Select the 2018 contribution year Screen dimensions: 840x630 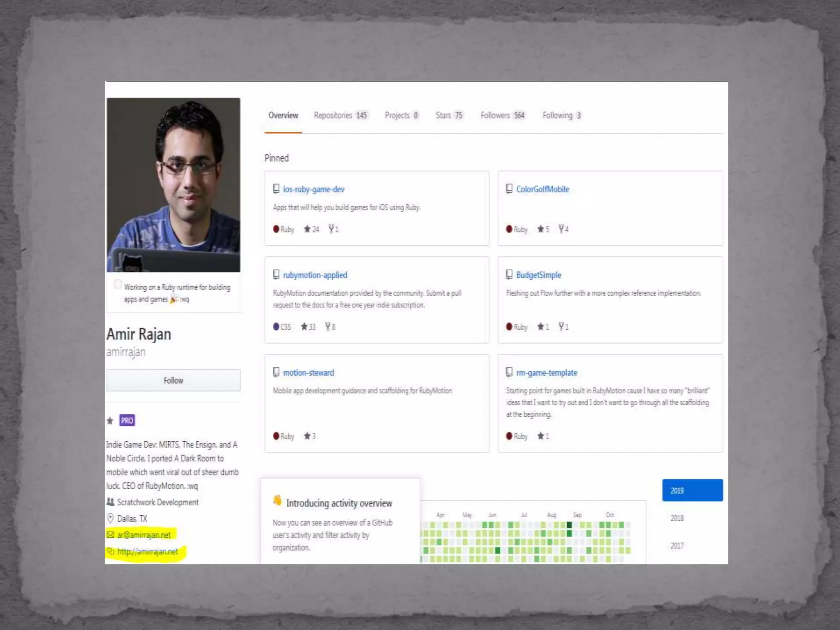(x=677, y=518)
